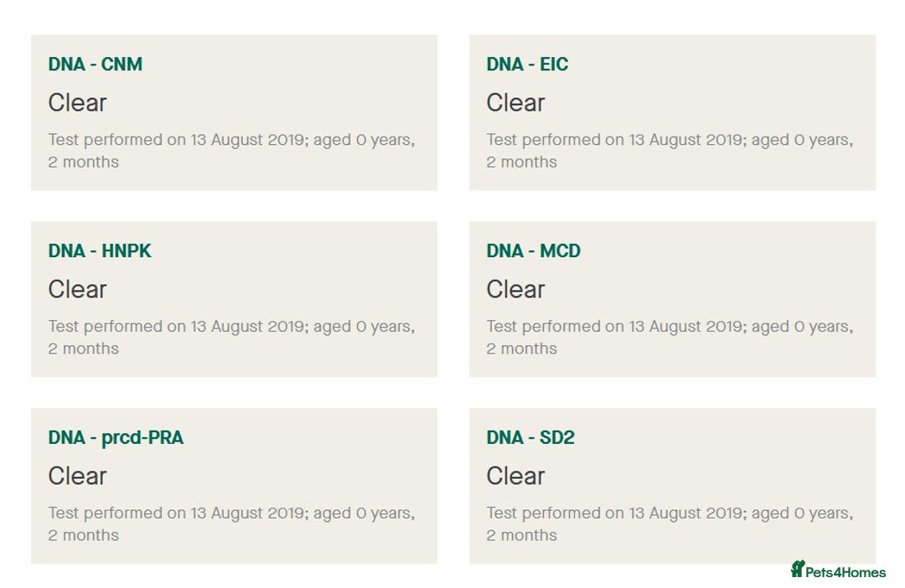Click the Clear result under DNA - HNPK

[77, 289]
